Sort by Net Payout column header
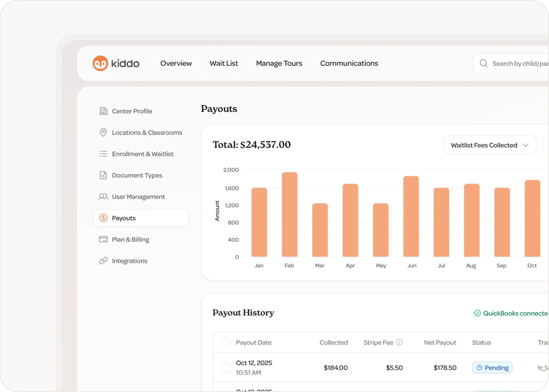Screen dimensions: 549x392 point(440,342)
